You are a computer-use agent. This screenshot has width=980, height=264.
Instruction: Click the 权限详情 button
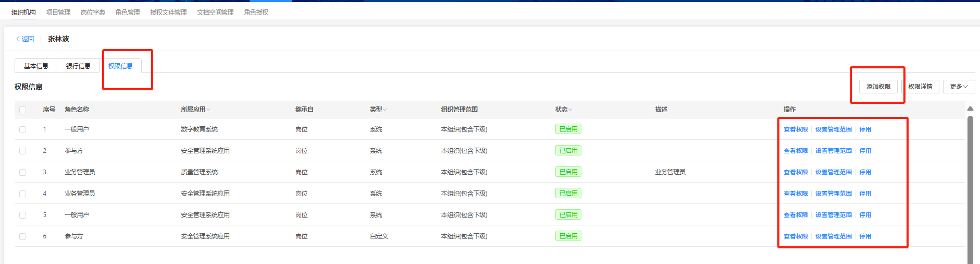click(x=920, y=87)
